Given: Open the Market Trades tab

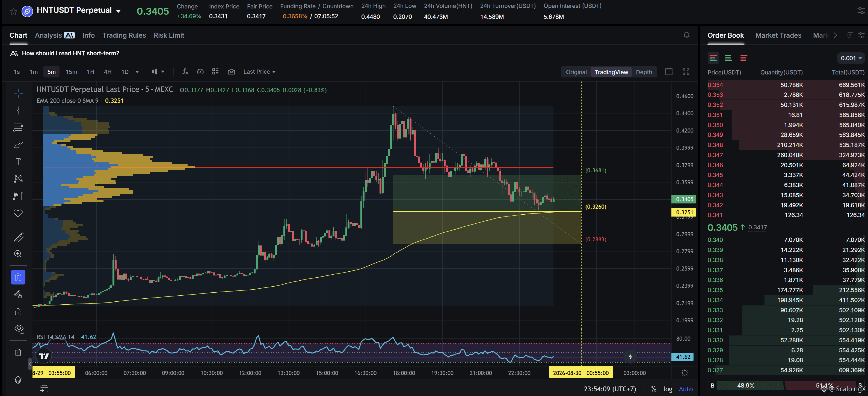Looking at the screenshot, I should click(x=778, y=35).
